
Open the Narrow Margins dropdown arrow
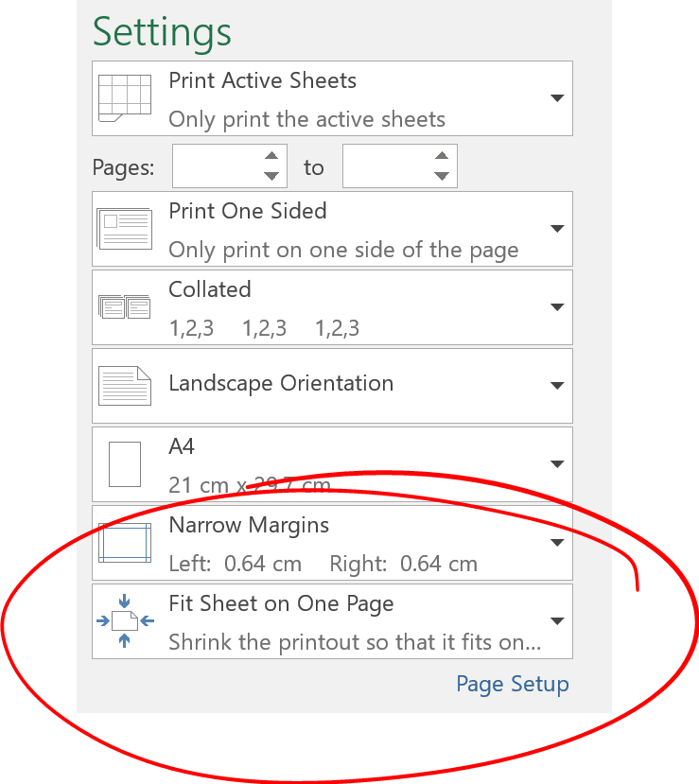(x=557, y=543)
